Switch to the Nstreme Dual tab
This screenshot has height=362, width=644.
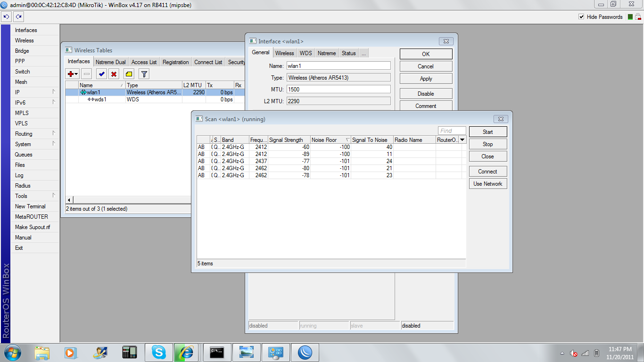[x=110, y=62]
